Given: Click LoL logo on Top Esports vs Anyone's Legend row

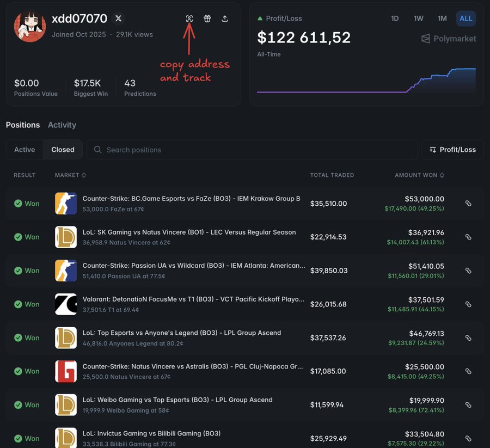Looking at the screenshot, I should point(66,337).
